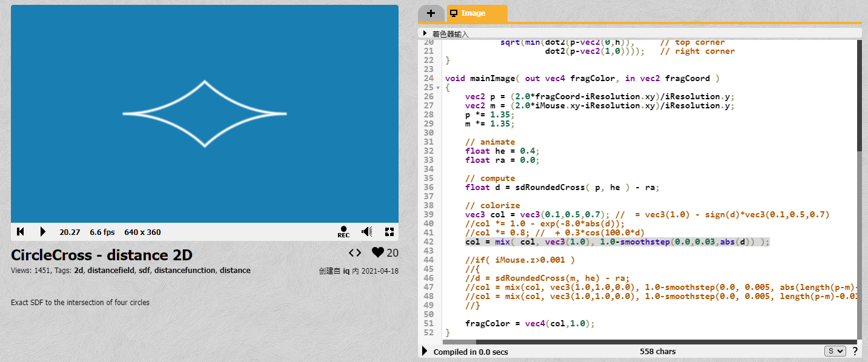The image size is (868, 362).
Task: Click line number 36 in gutter
Action: (x=429, y=187)
